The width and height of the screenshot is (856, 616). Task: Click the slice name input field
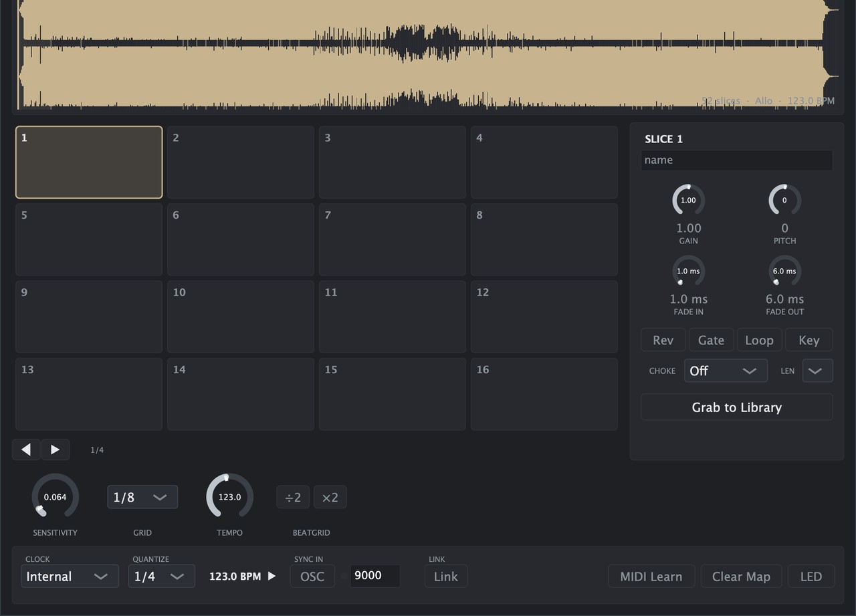click(737, 160)
